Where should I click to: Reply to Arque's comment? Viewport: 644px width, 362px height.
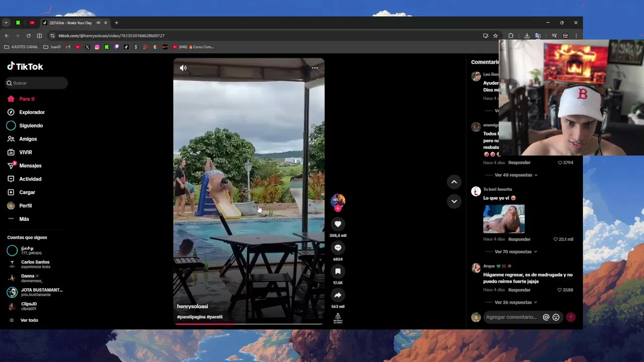click(x=519, y=290)
